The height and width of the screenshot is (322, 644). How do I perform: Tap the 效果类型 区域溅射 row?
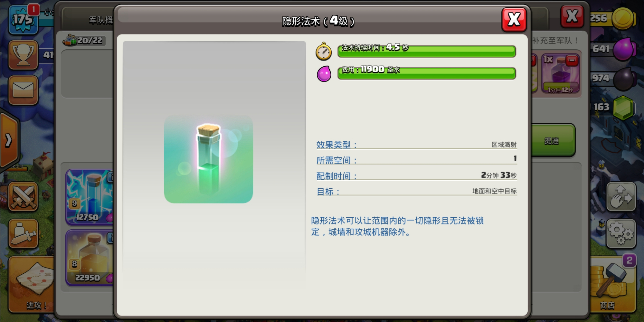click(417, 145)
